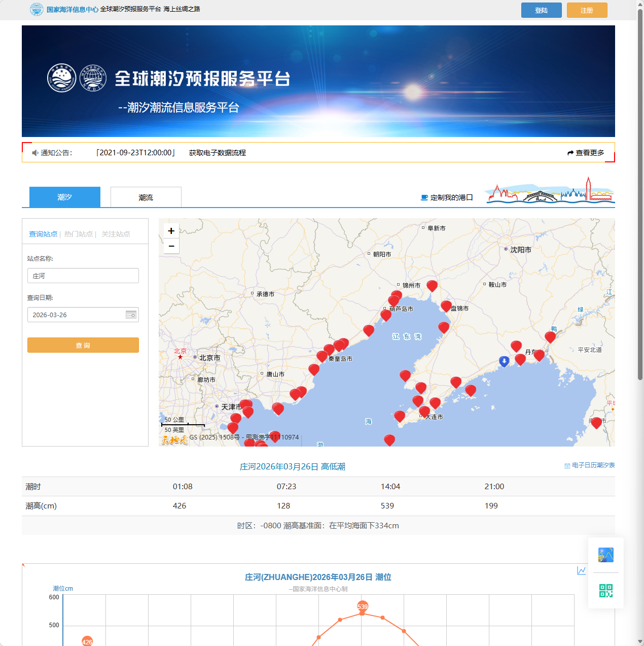Zoom in on the map with the plus control
The width and height of the screenshot is (644, 646).
click(171, 230)
